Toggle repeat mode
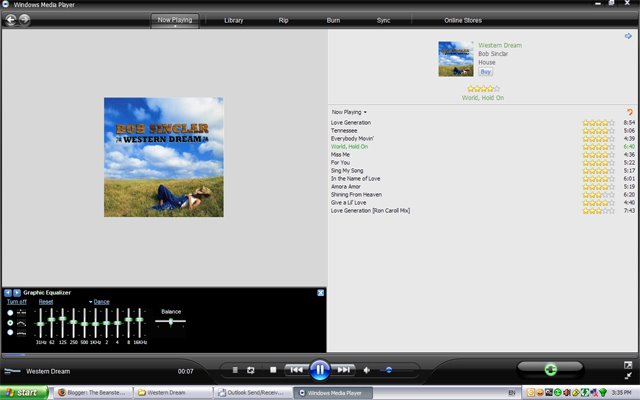The height and width of the screenshot is (400, 640). (251, 370)
